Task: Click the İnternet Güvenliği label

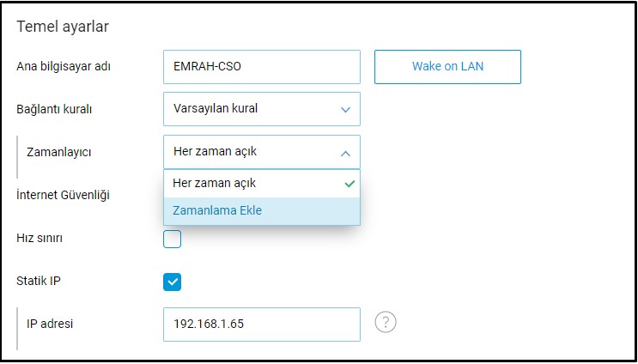Action: click(x=63, y=195)
